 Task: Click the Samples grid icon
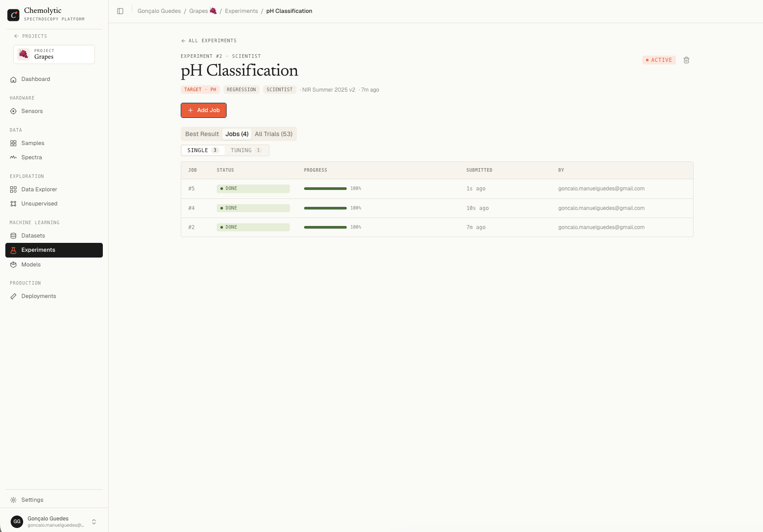pyautogui.click(x=13, y=143)
